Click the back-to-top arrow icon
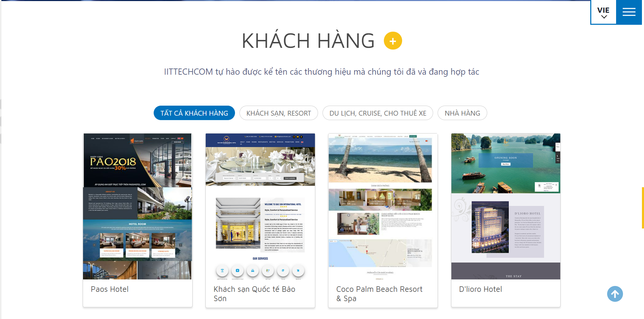This screenshot has height=319, width=644. point(615,294)
